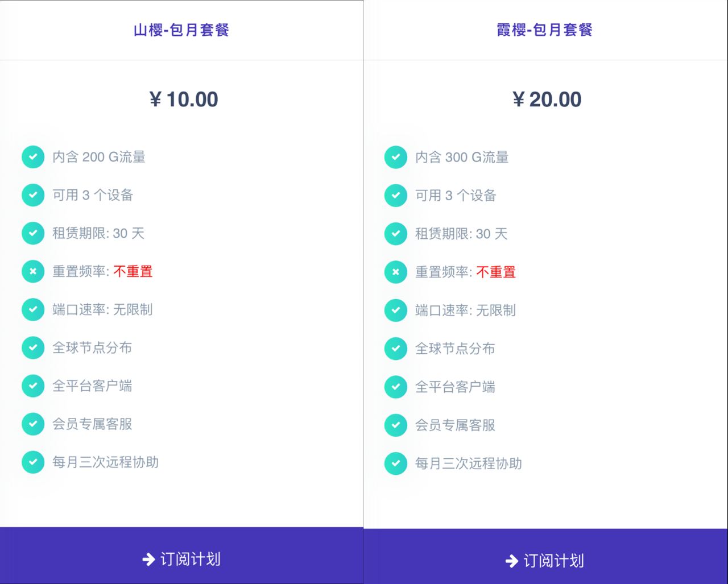This screenshot has width=728, height=584.
Task: Click arrow icon in 山樱 订阅计划 button
Action: [148, 560]
